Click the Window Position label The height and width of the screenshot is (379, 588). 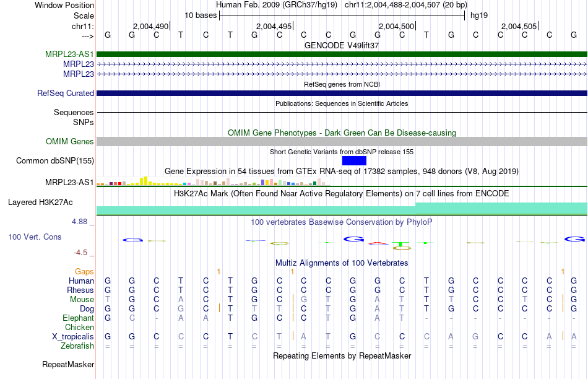coord(64,5)
